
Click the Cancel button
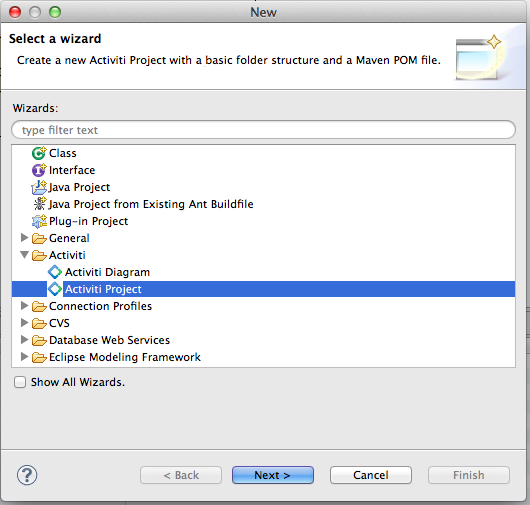pyautogui.click(x=371, y=475)
